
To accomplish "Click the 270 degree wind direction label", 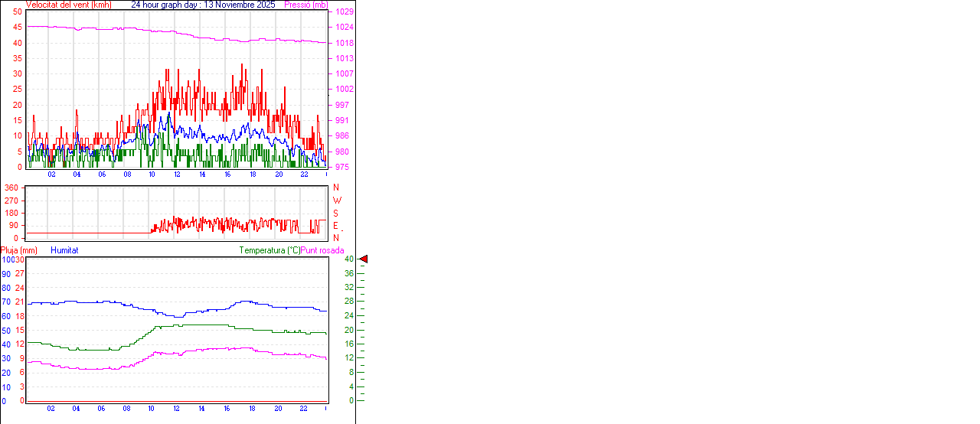I will point(11,201).
